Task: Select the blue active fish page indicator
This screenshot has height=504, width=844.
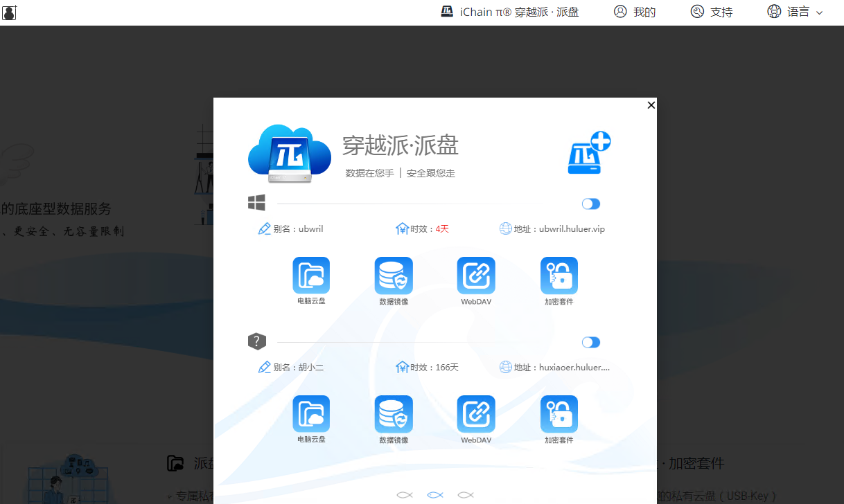Action: pyautogui.click(x=435, y=494)
